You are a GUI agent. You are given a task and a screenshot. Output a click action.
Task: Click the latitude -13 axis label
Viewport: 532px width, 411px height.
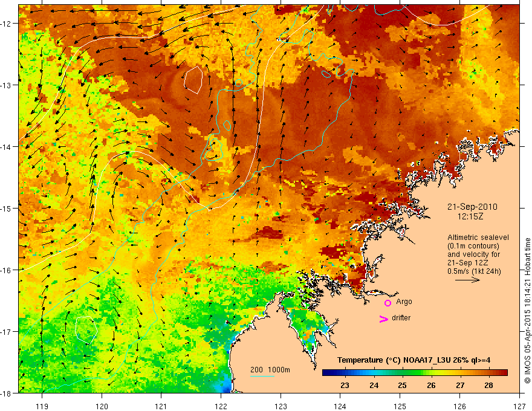(7, 85)
